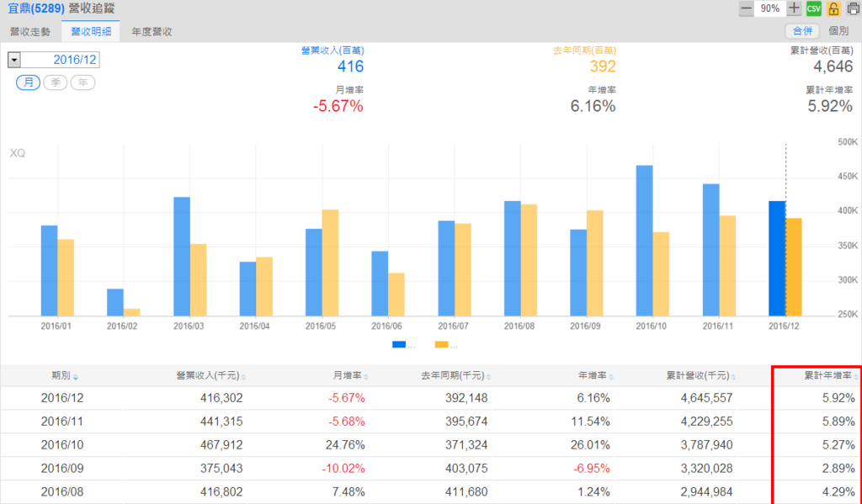Open the period dropdown arrow
The width and height of the screenshot is (862, 504).
tap(14, 60)
